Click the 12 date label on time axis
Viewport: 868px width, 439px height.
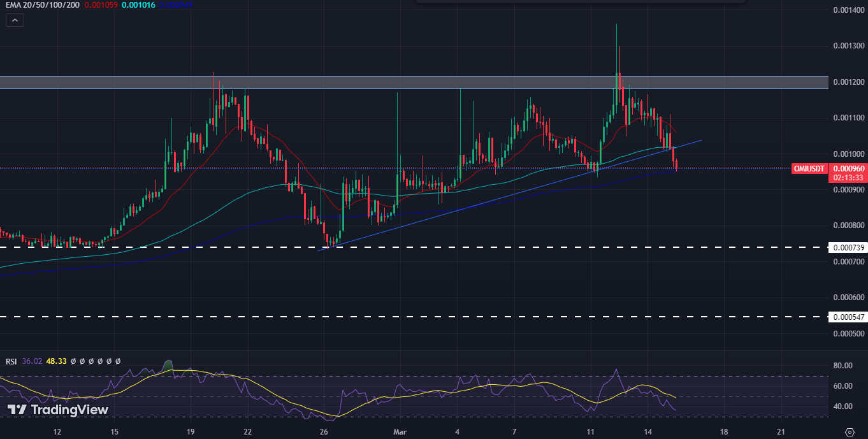57,431
